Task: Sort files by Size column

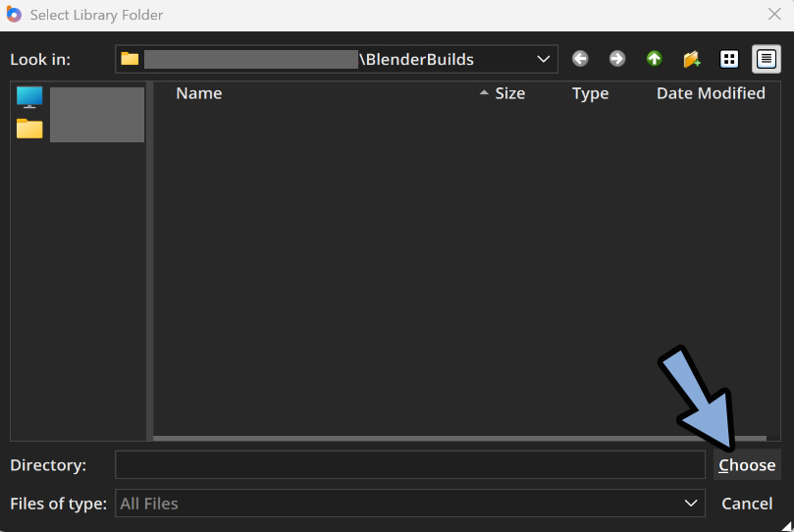Action: point(509,93)
